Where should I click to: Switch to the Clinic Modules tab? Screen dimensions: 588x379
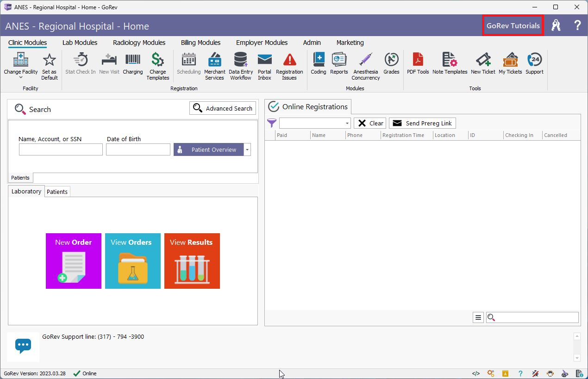28,43
